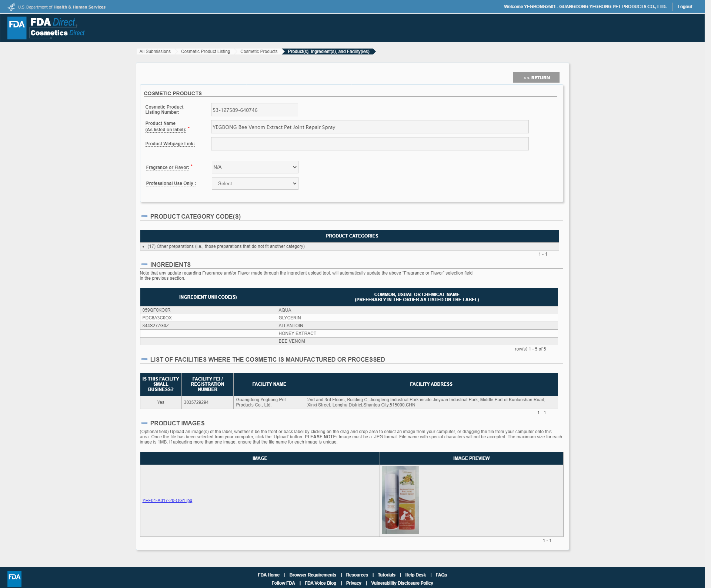Image resolution: width=711 pixels, height=588 pixels.
Task: Click the facility address cell
Action: (431, 402)
